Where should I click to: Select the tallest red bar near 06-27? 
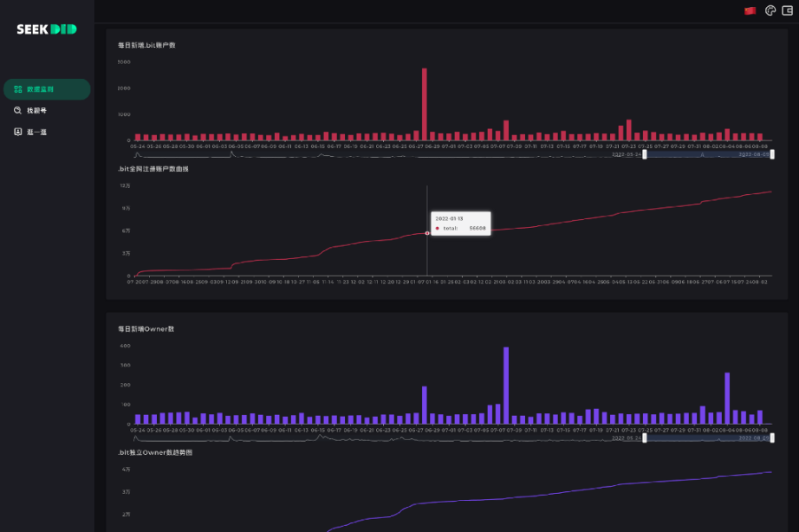(x=425, y=104)
